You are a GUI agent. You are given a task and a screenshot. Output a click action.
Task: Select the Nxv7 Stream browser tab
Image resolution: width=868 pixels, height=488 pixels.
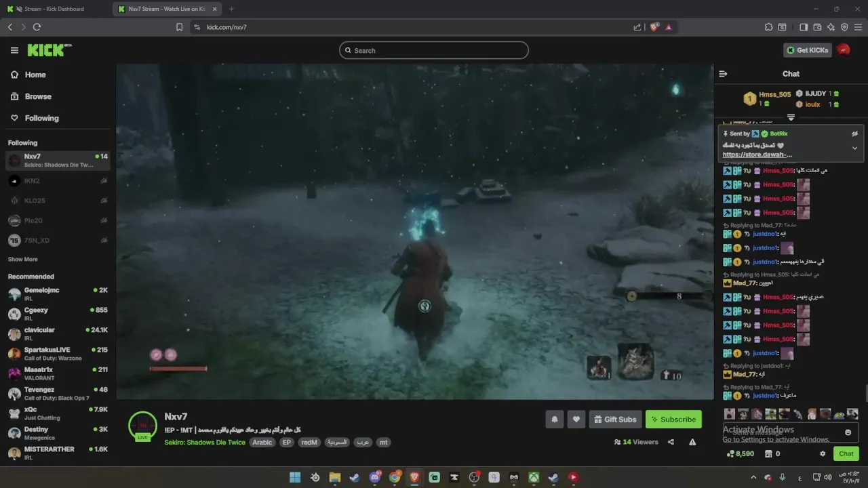(x=167, y=9)
